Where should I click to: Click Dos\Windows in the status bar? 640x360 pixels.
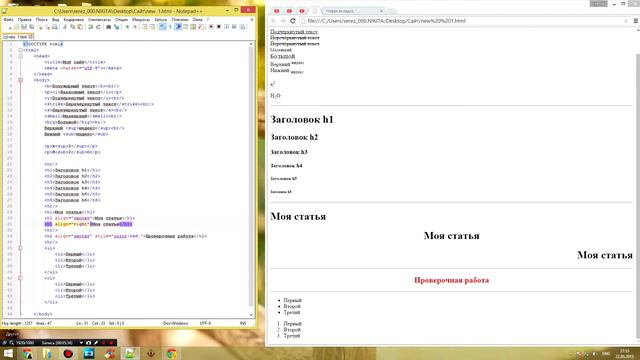[176, 323]
